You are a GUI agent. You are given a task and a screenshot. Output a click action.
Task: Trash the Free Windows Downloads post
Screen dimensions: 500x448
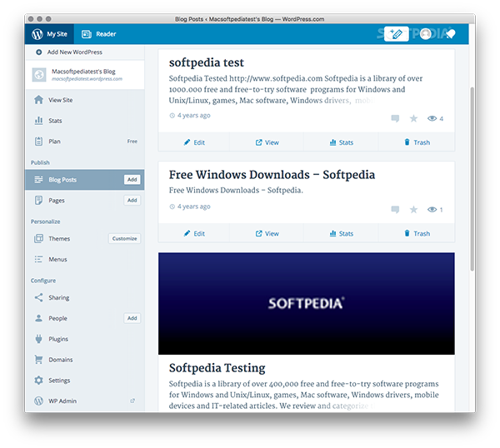(x=417, y=233)
